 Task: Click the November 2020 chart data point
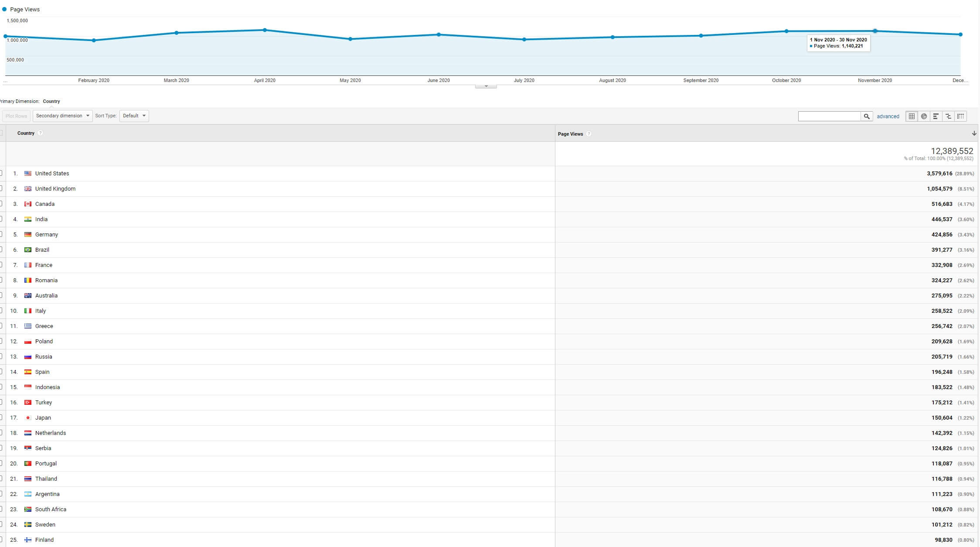point(875,31)
